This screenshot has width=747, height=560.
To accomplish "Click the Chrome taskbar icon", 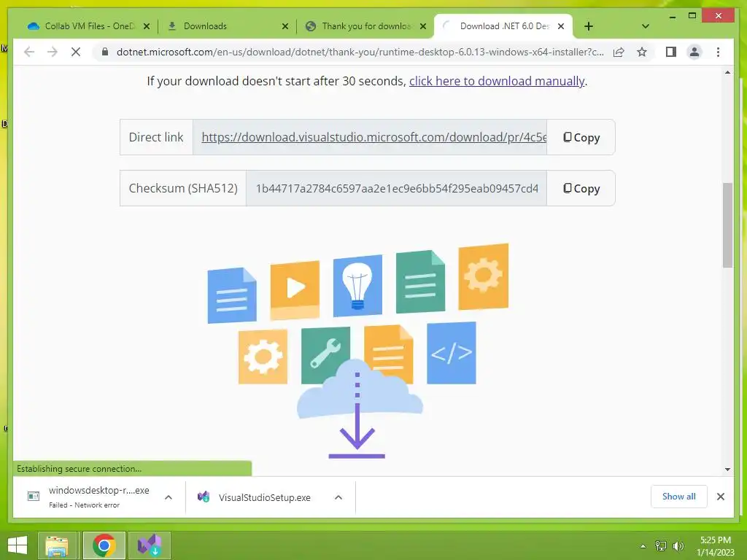I will (x=104, y=545).
